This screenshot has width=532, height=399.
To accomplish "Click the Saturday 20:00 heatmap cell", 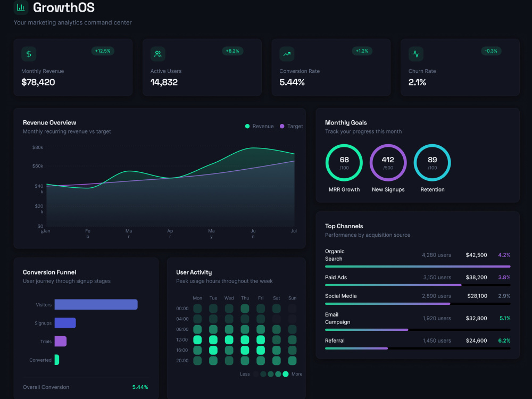I will tap(277, 360).
